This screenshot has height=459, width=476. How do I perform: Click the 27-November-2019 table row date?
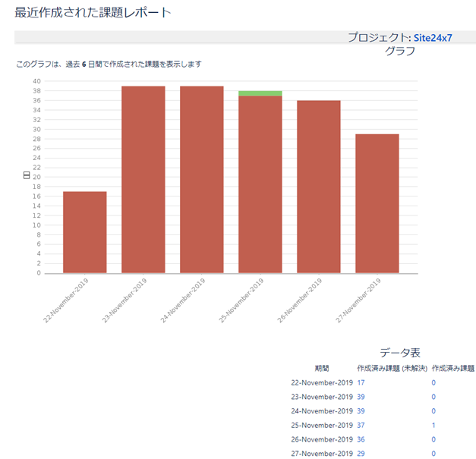tap(322, 454)
